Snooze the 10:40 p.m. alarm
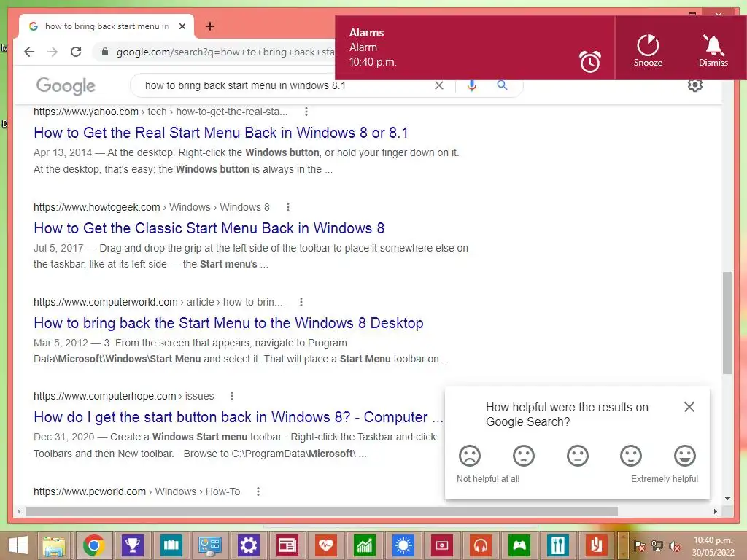Screen dimensions: 747x560 648,50
